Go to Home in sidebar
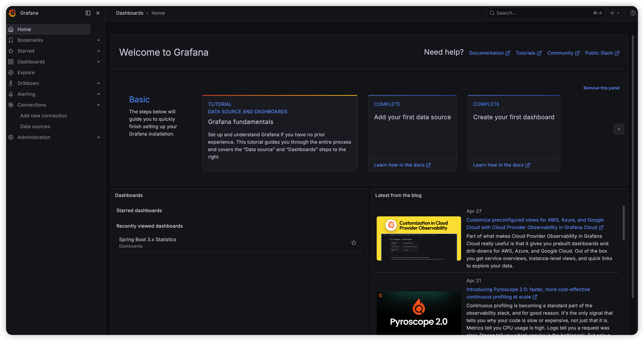Image resolution: width=644 pixels, height=341 pixels. pyautogui.click(x=48, y=30)
